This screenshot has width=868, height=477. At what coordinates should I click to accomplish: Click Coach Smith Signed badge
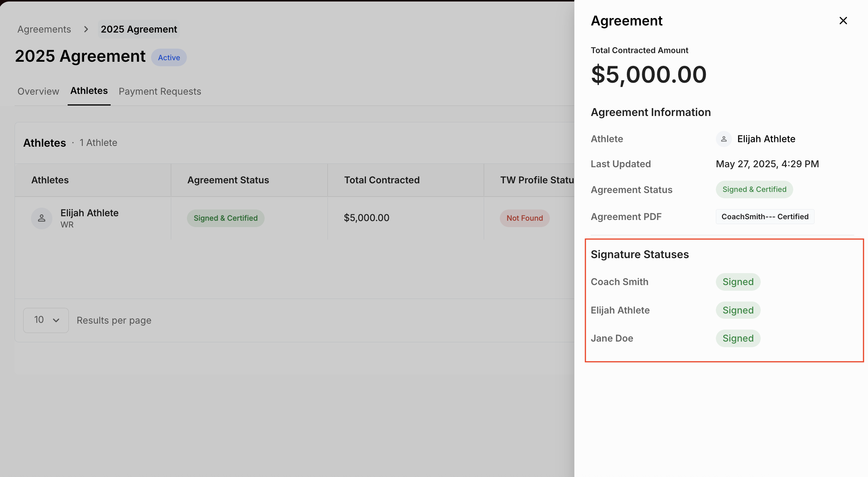pyautogui.click(x=738, y=282)
